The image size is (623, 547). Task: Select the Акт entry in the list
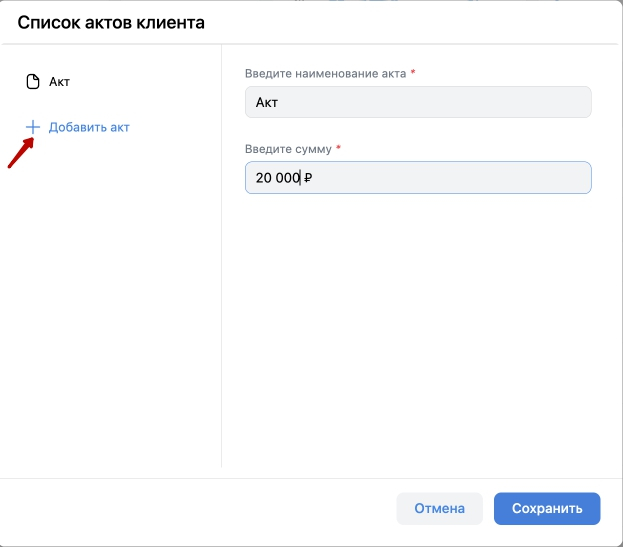click(x=59, y=82)
